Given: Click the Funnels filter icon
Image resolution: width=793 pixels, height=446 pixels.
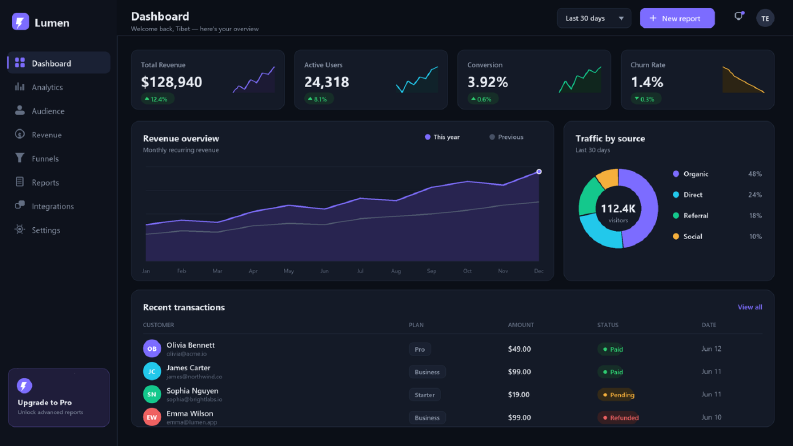Looking at the screenshot, I should [x=20, y=158].
